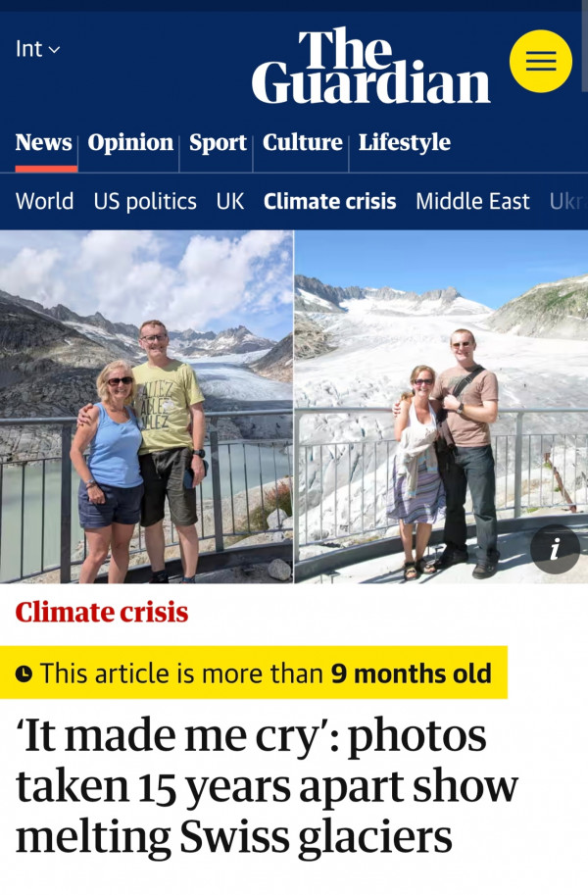
Task: Click the red Climate crisis section link
Action: click(x=102, y=613)
